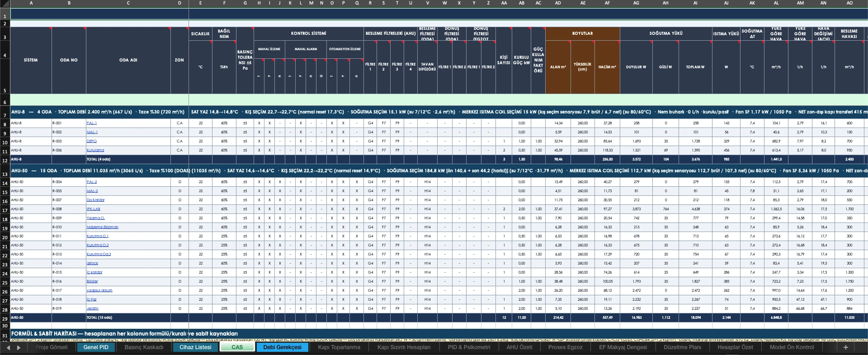Click the İç koridor link
The width and height of the screenshot is (868, 355).
click(x=94, y=272)
